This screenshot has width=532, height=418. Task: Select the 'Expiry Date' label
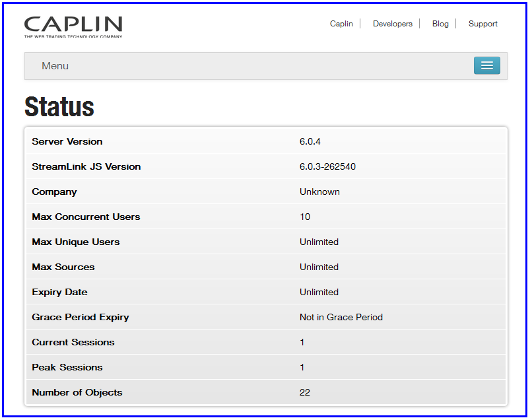click(59, 293)
